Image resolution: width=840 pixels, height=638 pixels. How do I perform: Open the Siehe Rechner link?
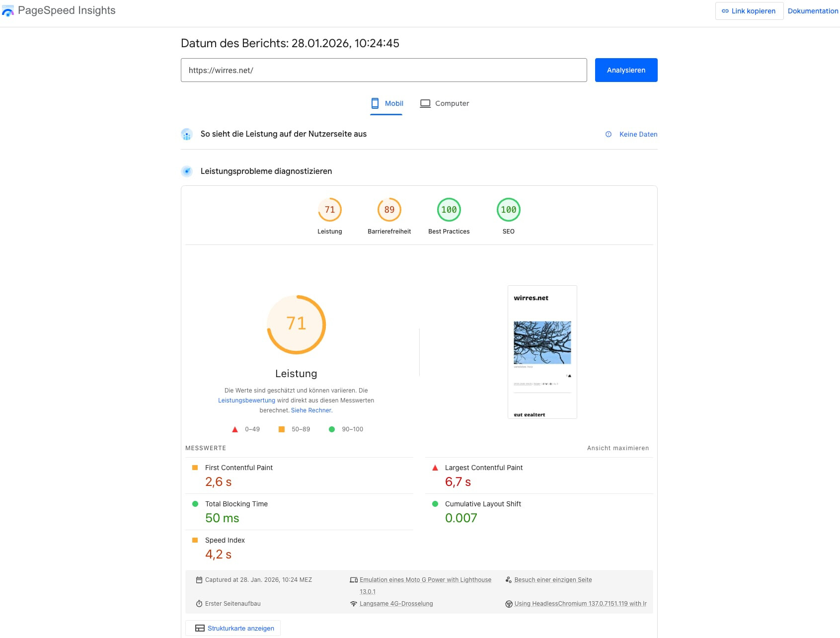tap(311, 410)
